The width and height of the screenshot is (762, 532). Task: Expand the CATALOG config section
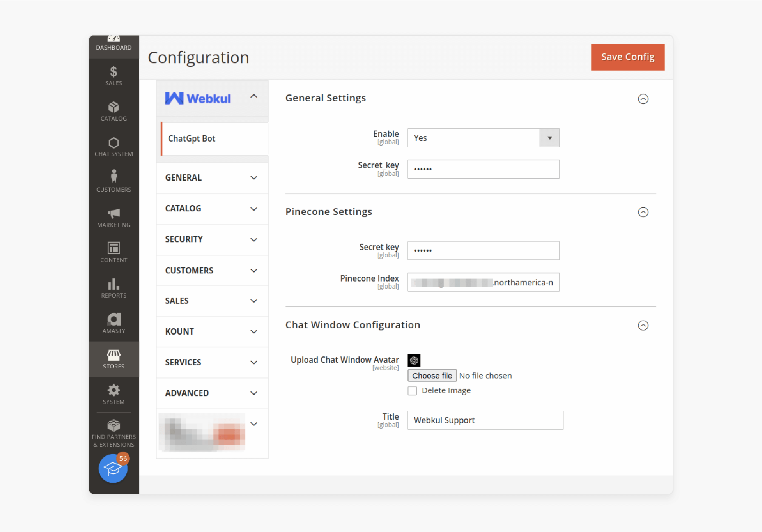tap(212, 209)
